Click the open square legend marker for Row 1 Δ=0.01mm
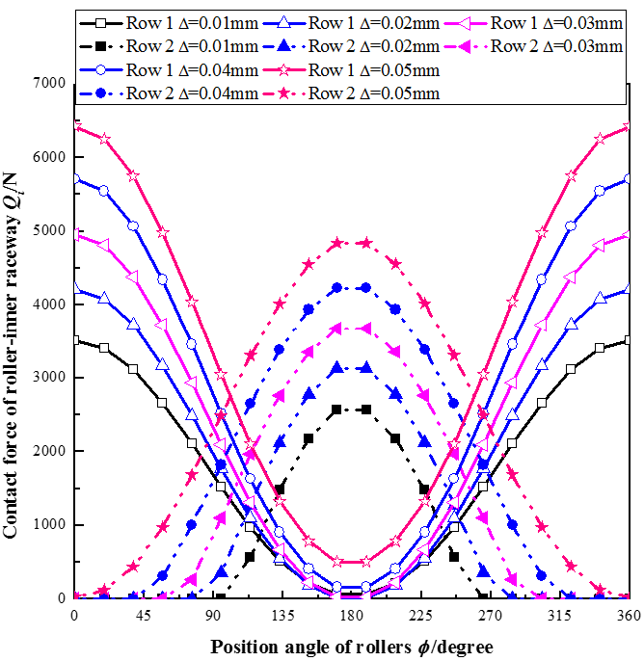The image size is (644, 661). pos(102,22)
